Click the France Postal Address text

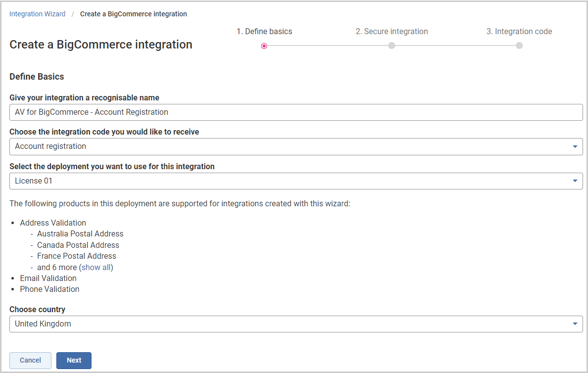(77, 256)
